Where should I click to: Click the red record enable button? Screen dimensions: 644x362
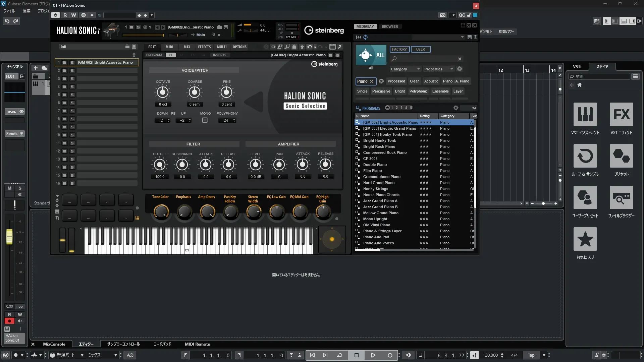point(9,321)
